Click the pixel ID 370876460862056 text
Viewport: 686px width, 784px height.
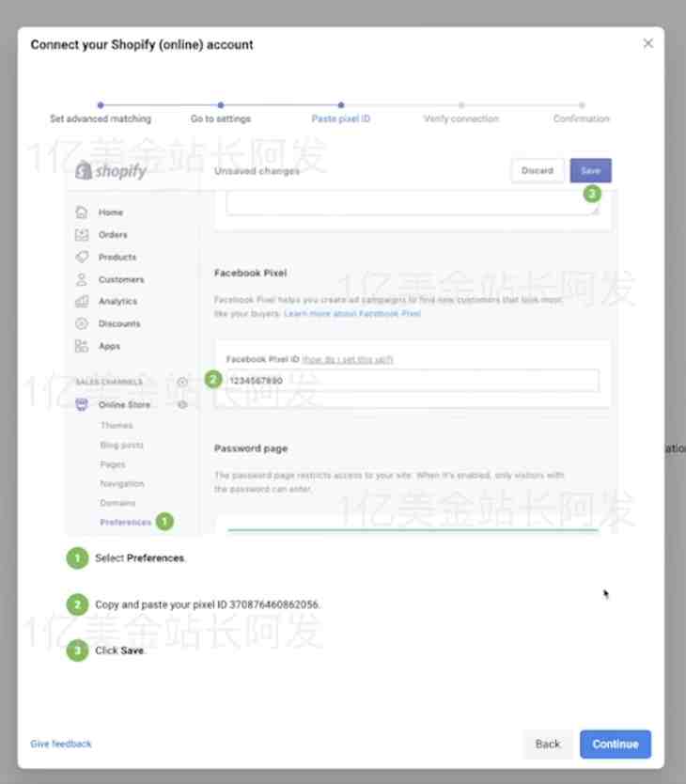(x=274, y=604)
